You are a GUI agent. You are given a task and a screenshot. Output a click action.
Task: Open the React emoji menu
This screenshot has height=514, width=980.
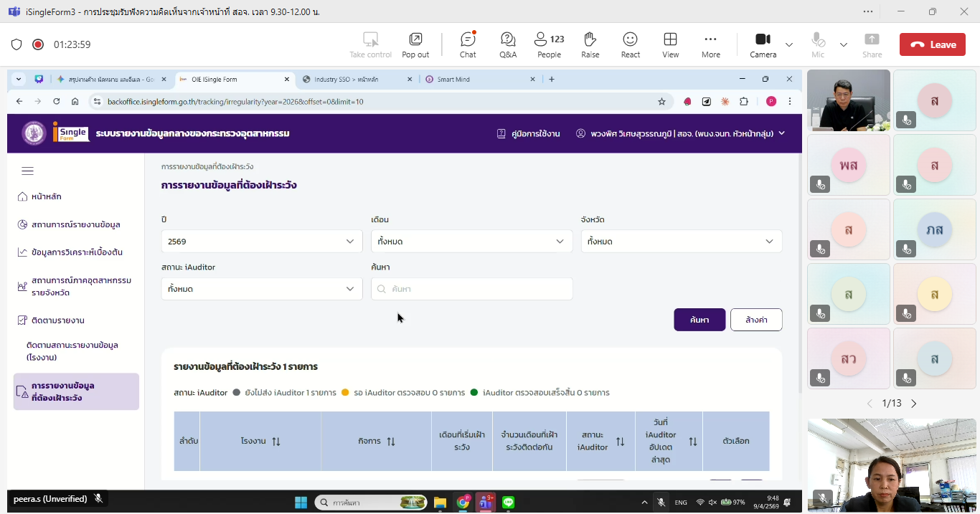pos(630,44)
